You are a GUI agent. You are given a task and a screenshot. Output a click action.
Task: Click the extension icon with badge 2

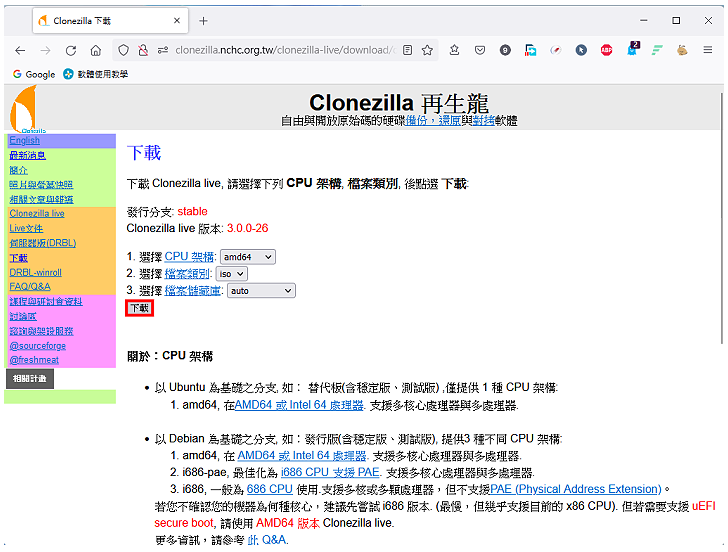(633, 49)
